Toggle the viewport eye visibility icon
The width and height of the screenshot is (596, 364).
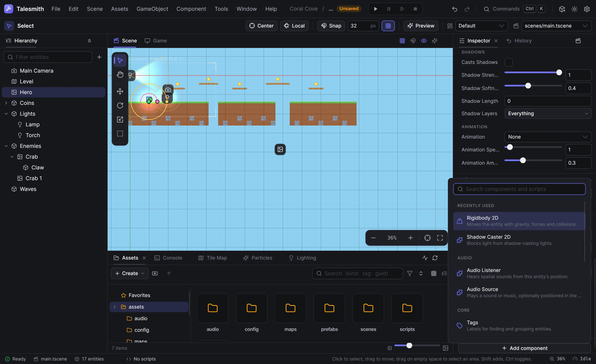pyautogui.click(x=424, y=41)
